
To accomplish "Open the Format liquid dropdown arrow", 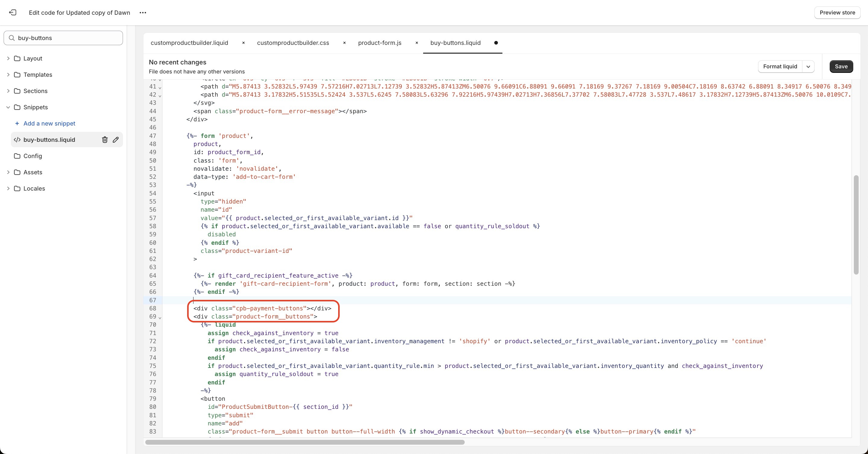I will pos(808,66).
